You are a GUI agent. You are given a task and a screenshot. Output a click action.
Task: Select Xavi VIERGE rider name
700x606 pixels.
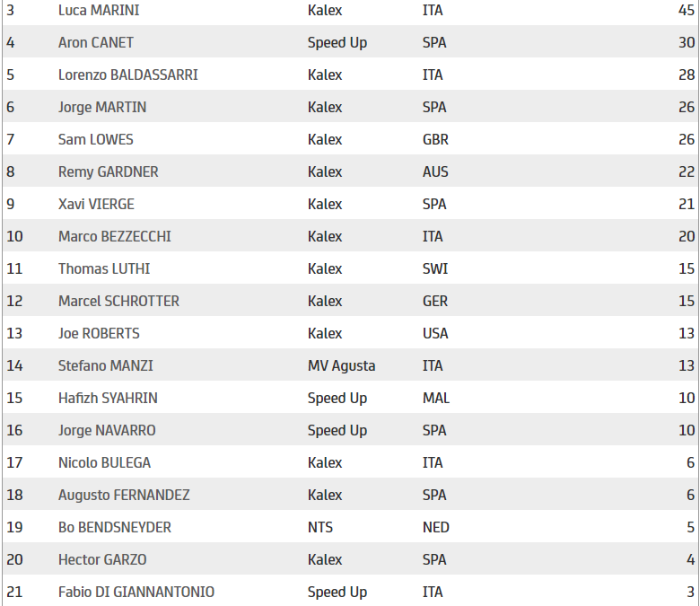tap(96, 204)
